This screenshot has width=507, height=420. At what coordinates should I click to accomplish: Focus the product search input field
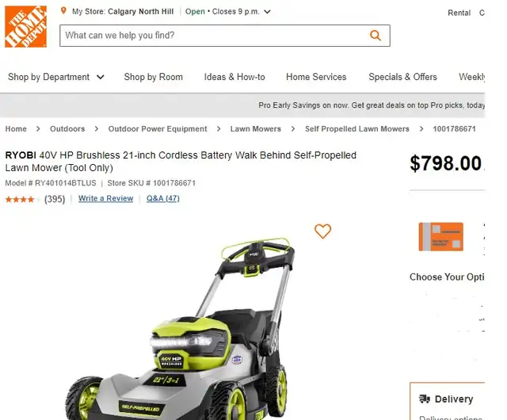click(213, 36)
